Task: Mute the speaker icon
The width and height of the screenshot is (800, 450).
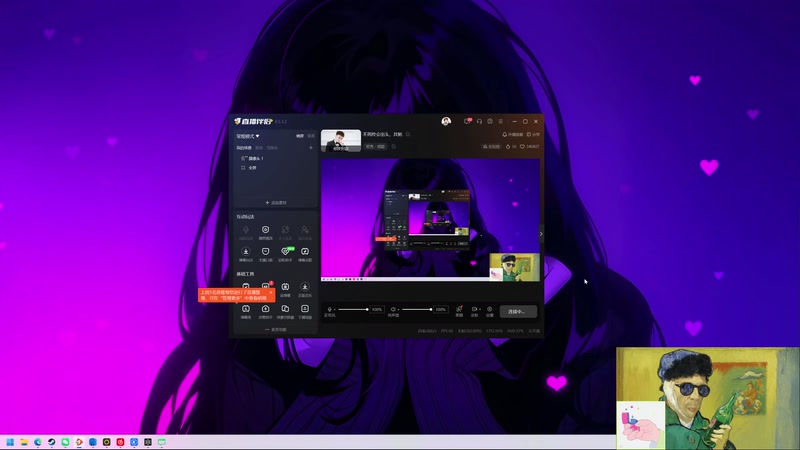Action: 393,309
